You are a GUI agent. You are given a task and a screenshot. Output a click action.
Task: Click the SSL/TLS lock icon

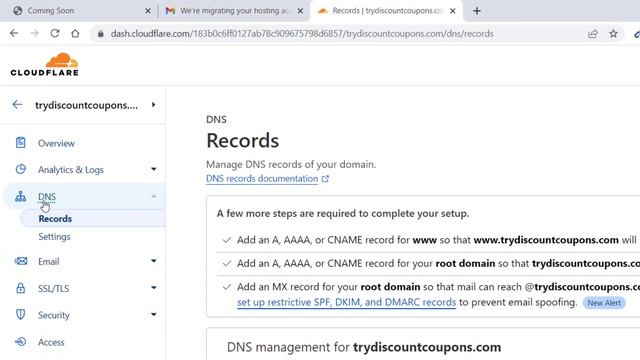[x=20, y=288]
